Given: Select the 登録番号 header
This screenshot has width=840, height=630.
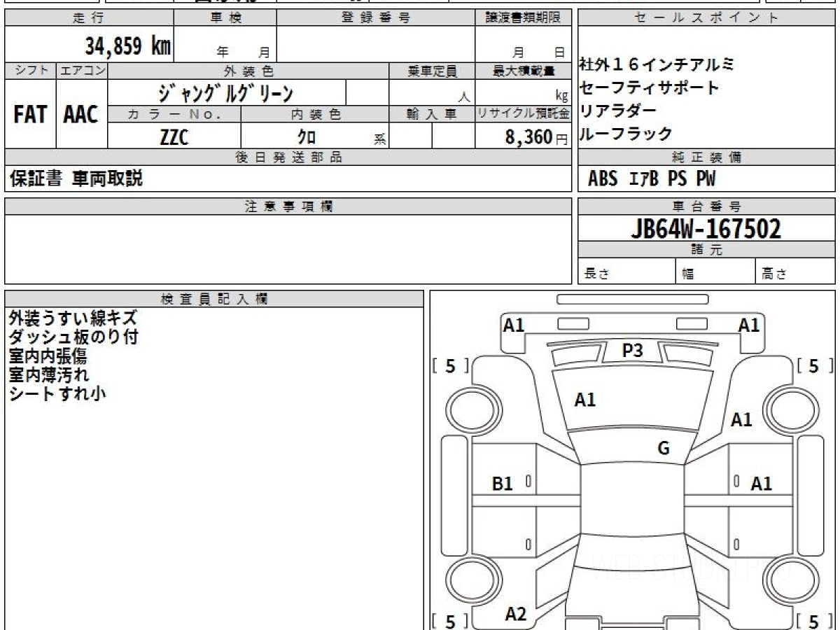Looking at the screenshot, I should (376, 18).
